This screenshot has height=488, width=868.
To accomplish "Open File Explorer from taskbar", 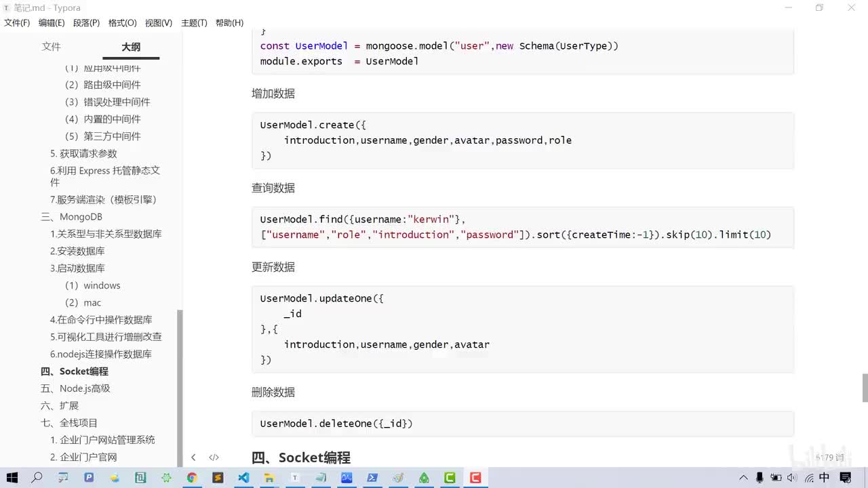I will point(269,478).
